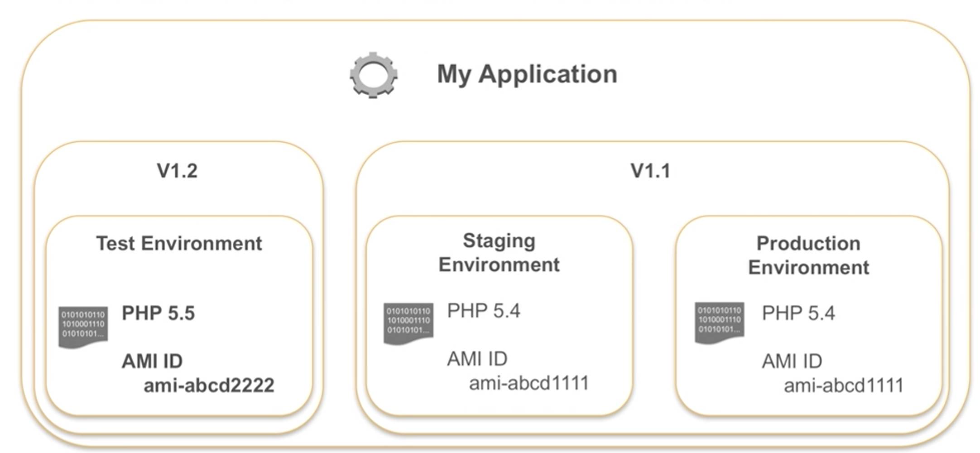Click the binary file icon in Test Environment
The image size is (980, 453).
tap(83, 328)
